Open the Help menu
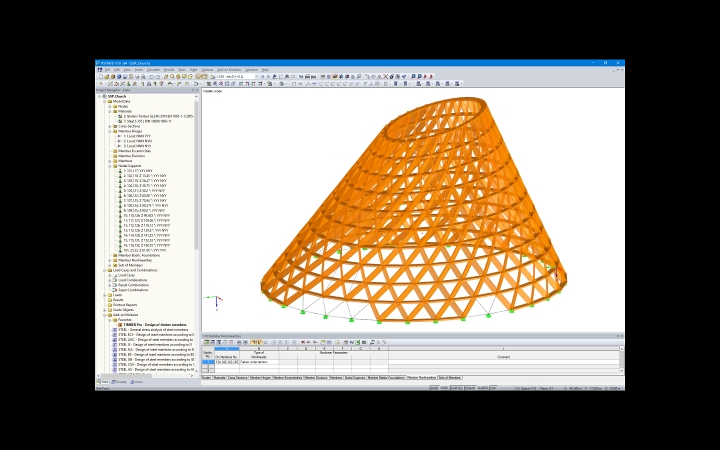Image resolution: width=720 pixels, height=450 pixels. (264, 70)
